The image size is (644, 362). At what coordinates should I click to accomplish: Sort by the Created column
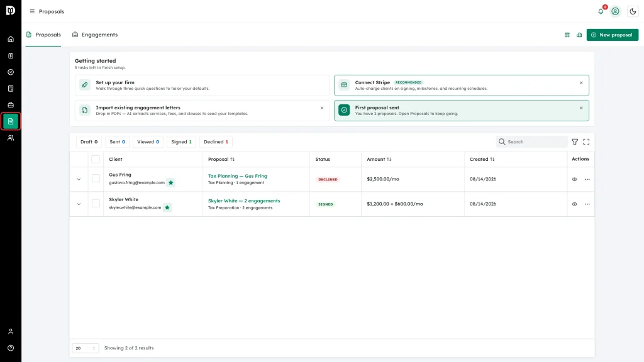pyautogui.click(x=482, y=159)
